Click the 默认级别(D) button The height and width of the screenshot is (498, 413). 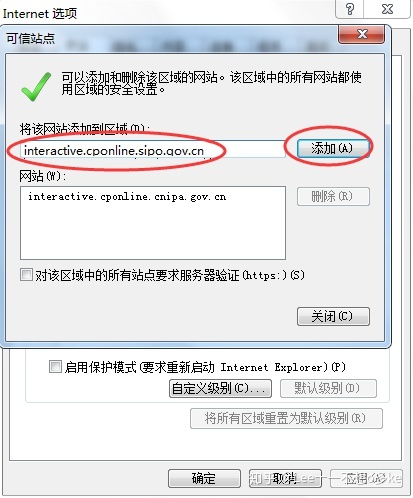tap(328, 388)
